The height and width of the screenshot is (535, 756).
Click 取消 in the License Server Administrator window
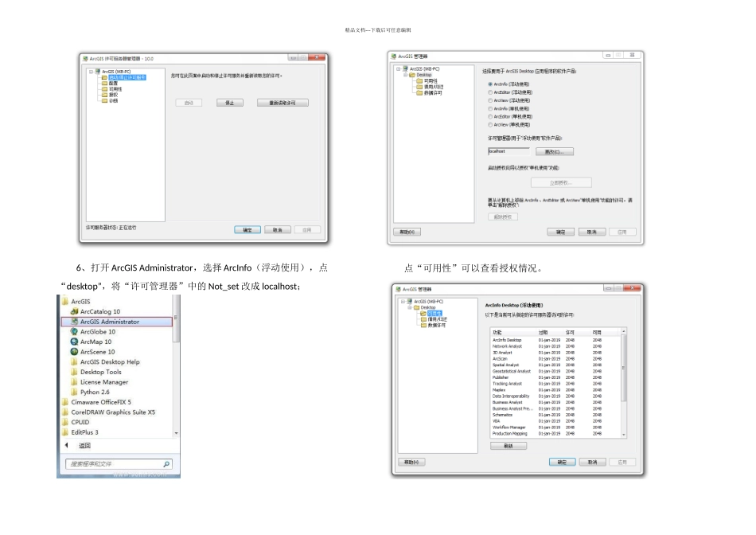[x=278, y=229]
